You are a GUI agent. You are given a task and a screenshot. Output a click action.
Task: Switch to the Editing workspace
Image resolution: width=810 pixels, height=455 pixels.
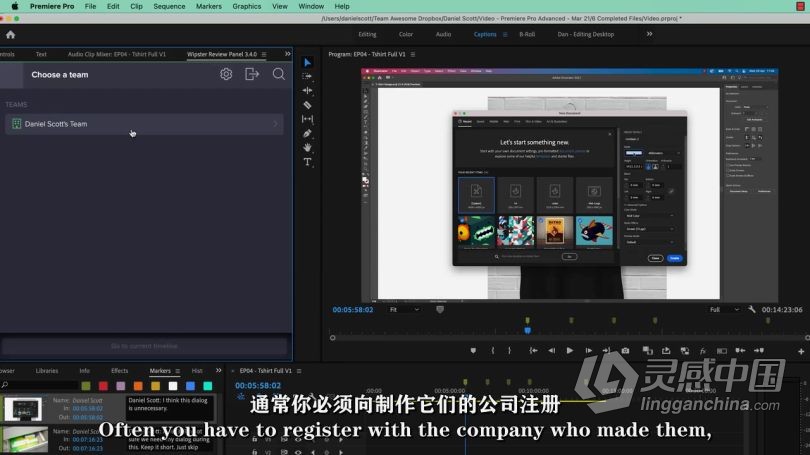pyautogui.click(x=367, y=34)
